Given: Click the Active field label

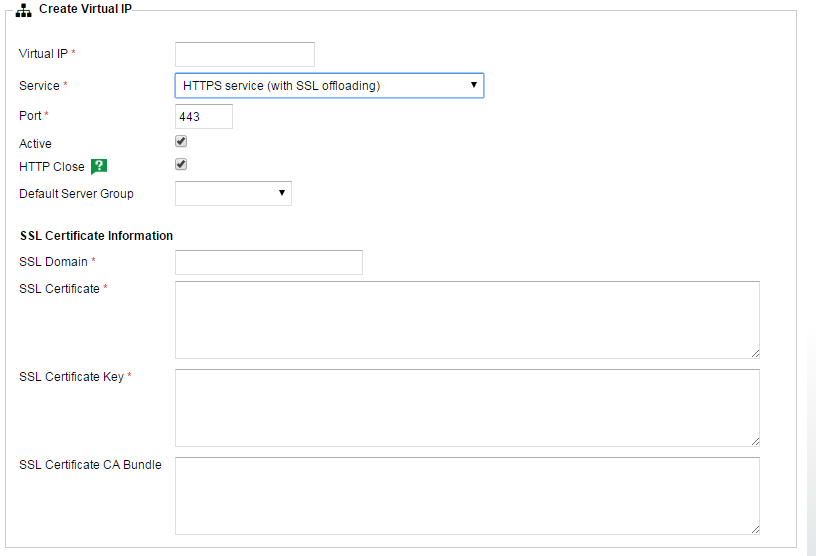Looking at the screenshot, I should pos(35,144).
